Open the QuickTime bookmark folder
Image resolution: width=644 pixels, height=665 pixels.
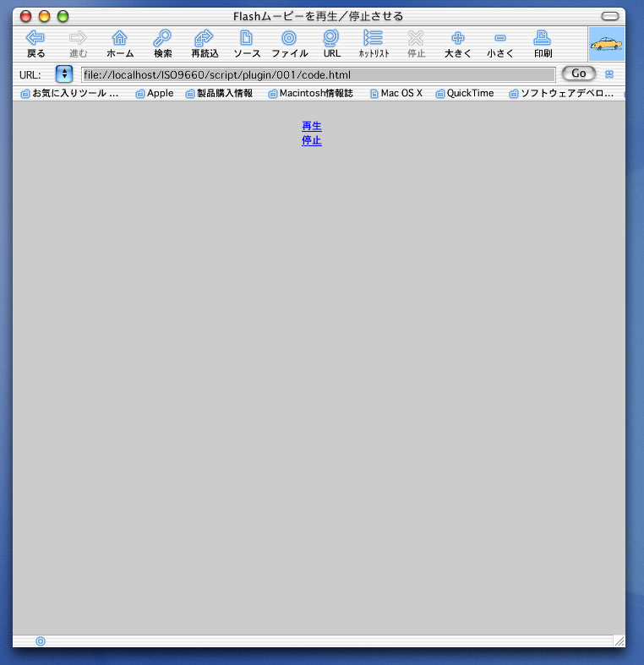pyautogui.click(x=465, y=93)
